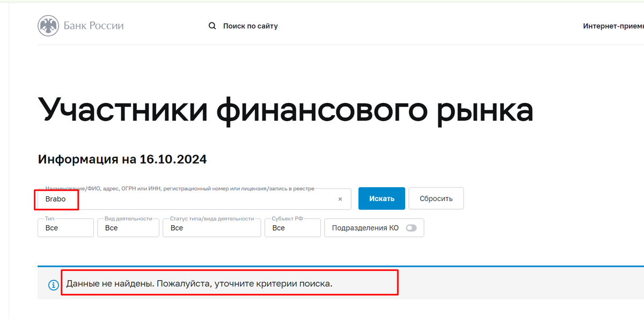
Task: Click Поиск по сайту in the header
Action: pos(250,25)
